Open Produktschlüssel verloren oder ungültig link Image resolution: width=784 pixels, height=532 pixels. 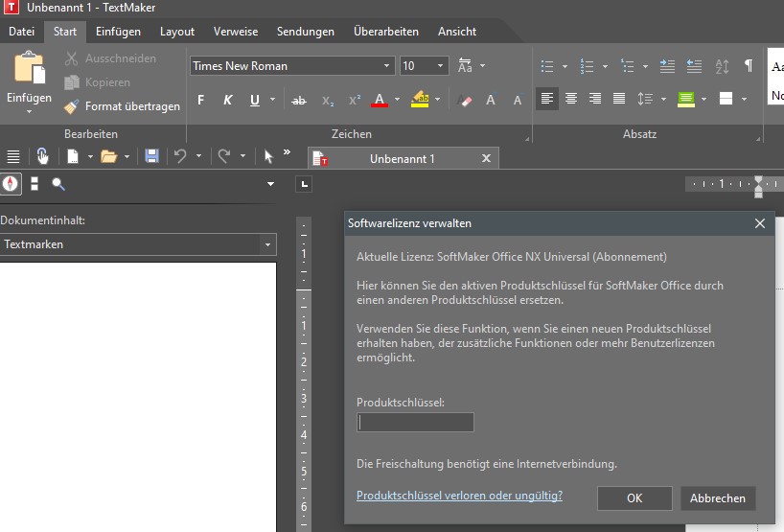point(459,496)
